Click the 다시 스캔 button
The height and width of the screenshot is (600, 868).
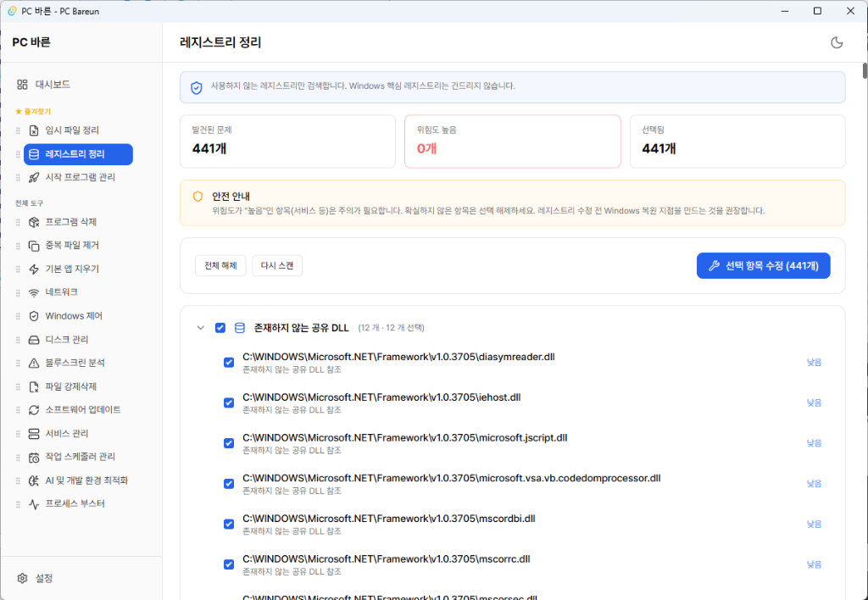(277, 266)
